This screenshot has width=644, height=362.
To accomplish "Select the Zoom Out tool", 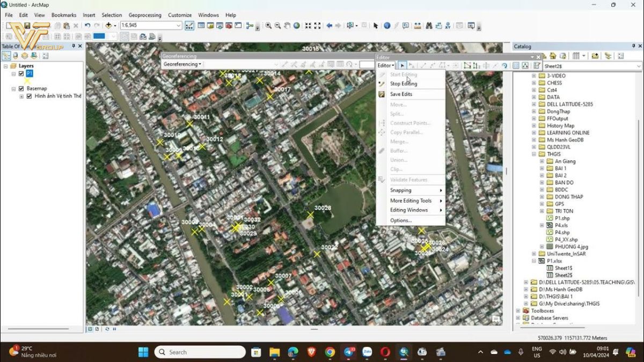I will tap(277, 25).
